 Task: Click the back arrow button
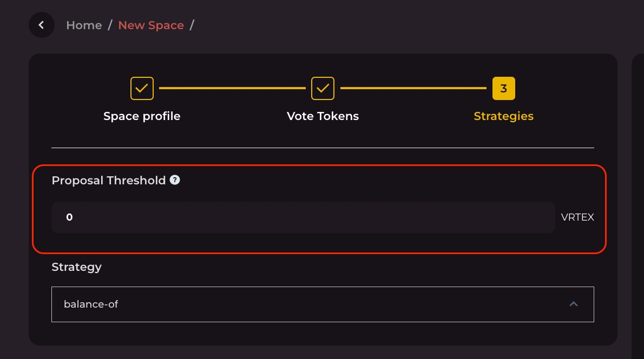[42, 25]
